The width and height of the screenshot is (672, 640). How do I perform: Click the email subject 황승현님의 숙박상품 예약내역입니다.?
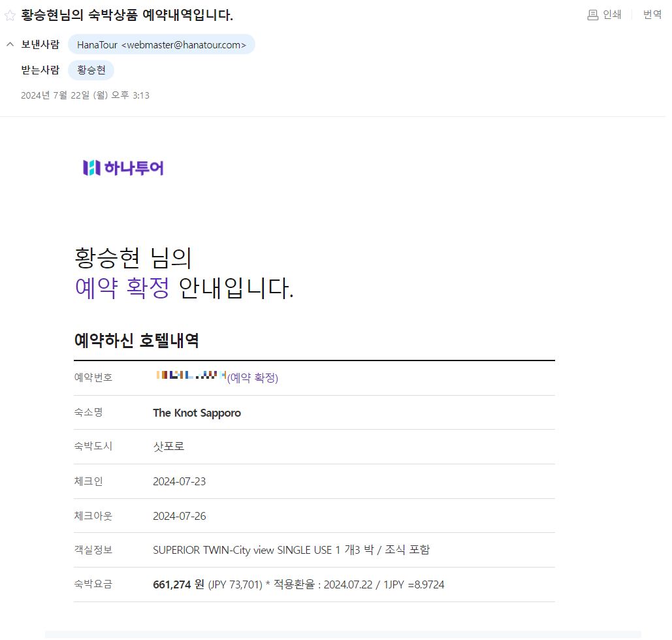pos(127,15)
